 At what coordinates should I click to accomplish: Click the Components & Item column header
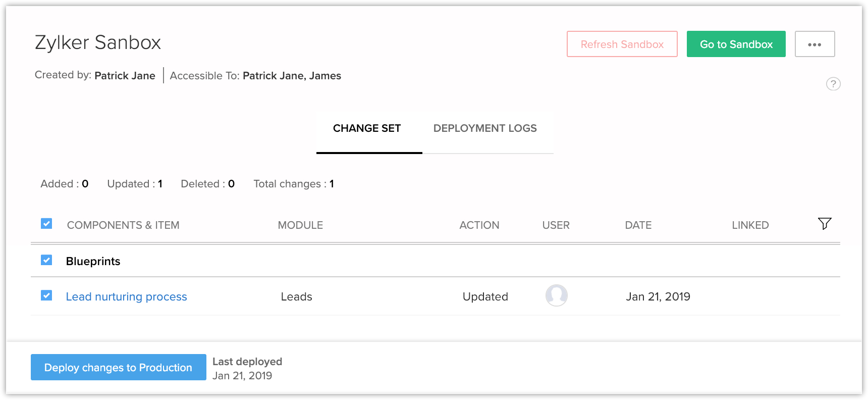(x=123, y=225)
